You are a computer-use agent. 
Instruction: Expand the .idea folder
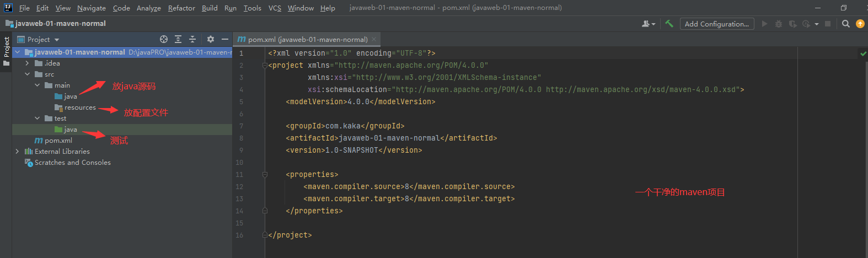point(27,63)
